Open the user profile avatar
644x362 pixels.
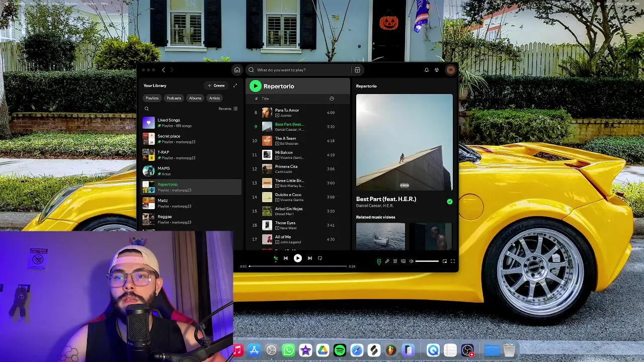[450, 70]
